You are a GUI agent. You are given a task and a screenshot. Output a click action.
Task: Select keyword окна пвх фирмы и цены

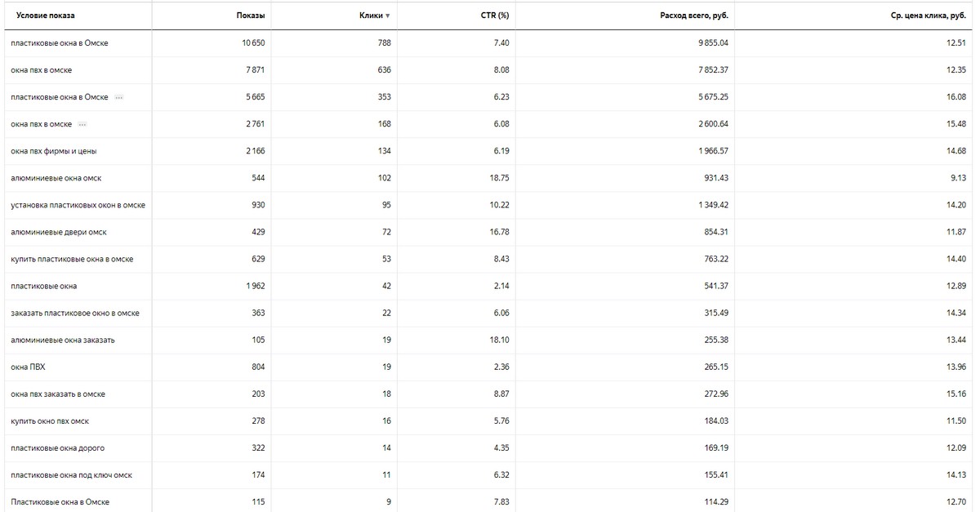[54, 151]
